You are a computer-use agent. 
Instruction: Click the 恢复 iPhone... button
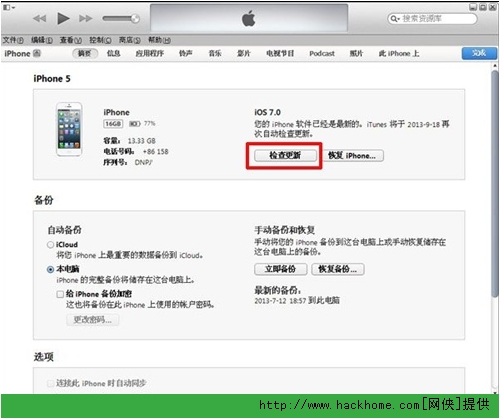coord(352,156)
